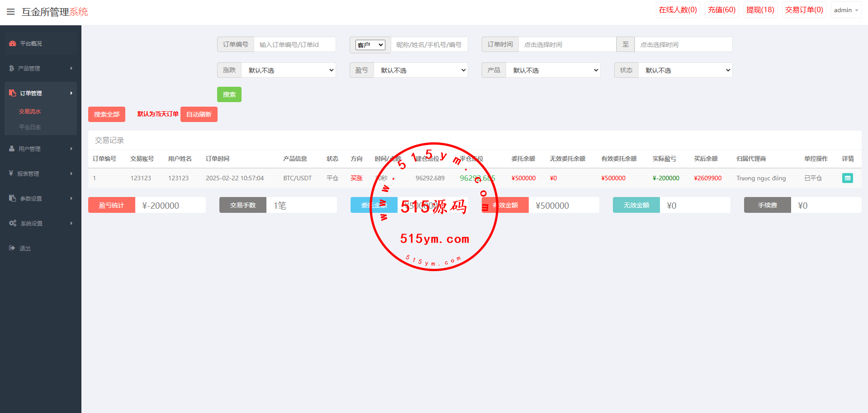868x413 pixels.
Task: Click the 参数设置 sidebar icon
Action: [13, 198]
